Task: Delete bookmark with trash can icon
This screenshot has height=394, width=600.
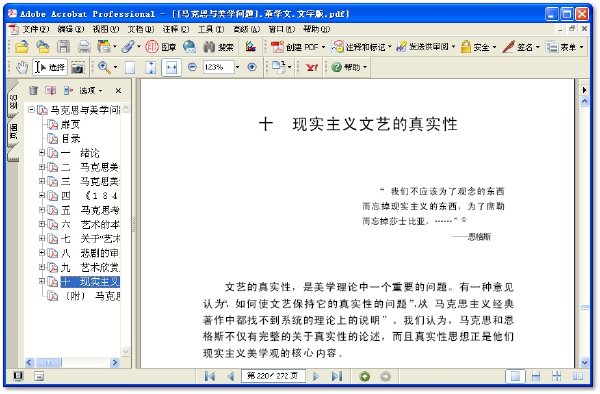Action: tap(34, 90)
